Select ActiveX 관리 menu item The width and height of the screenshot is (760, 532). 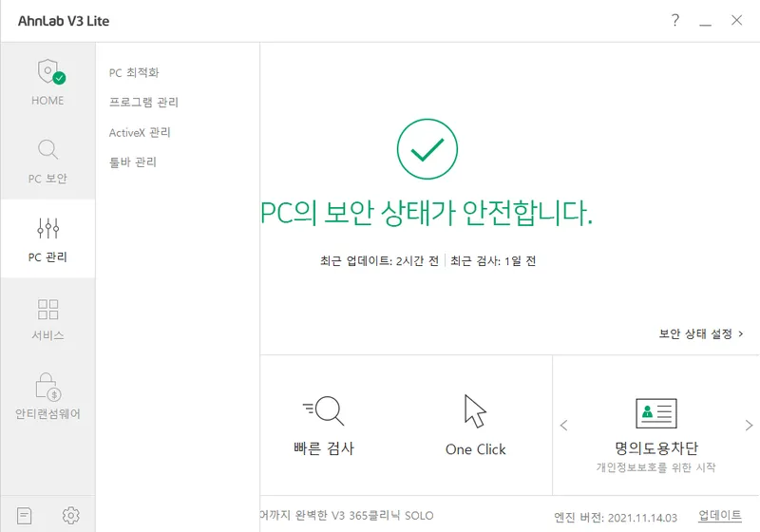click(140, 132)
